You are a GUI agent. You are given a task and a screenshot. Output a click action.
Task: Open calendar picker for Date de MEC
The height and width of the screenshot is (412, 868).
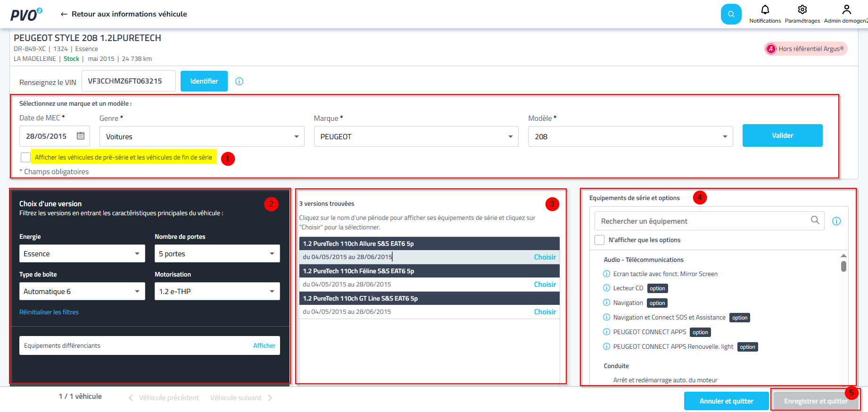[x=81, y=136]
